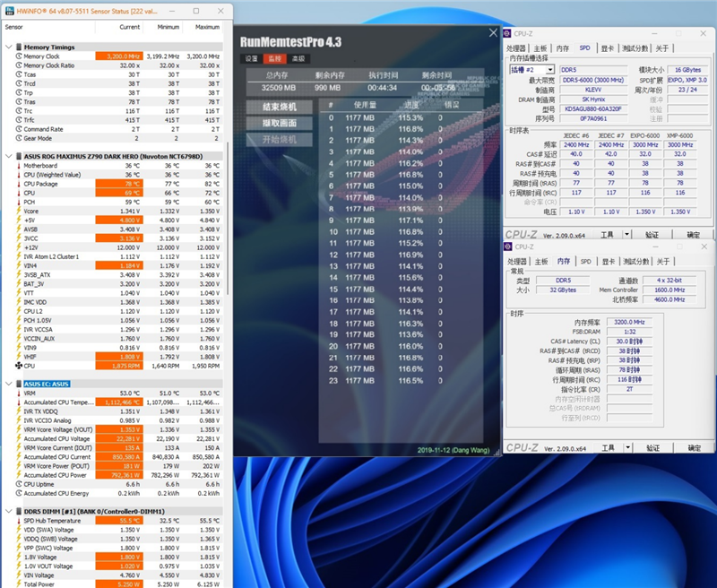The width and height of the screenshot is (717, 588).
Task: Click the clock icon on the Trfc row
Action: pos(19,120)
